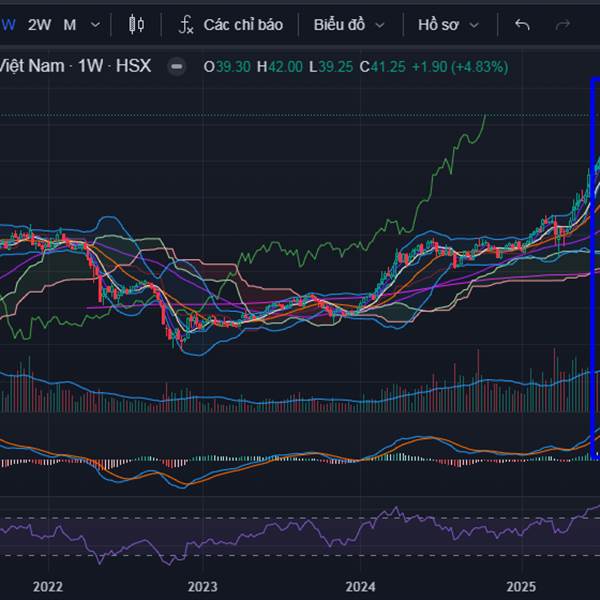Viewport: 600px width, 600px height.
Task: Open Các chỉ báo indicators
Action: click(231, 25)
